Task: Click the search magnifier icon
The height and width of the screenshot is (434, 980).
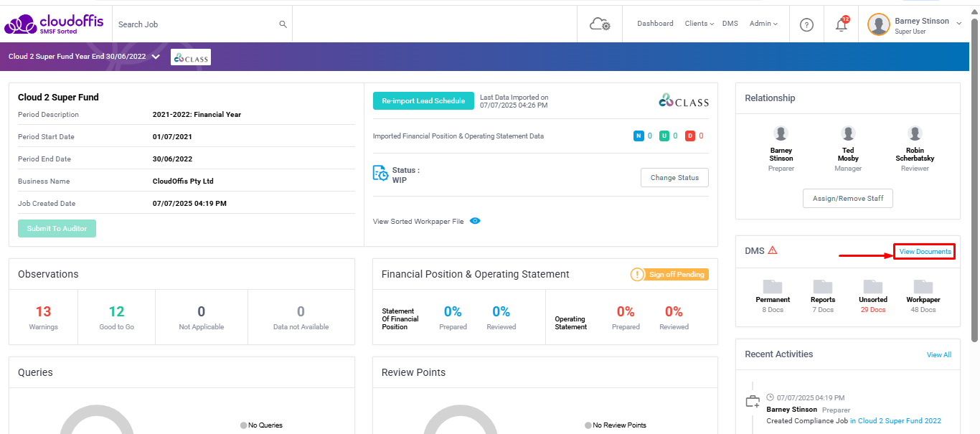Action: click(283, 24)
